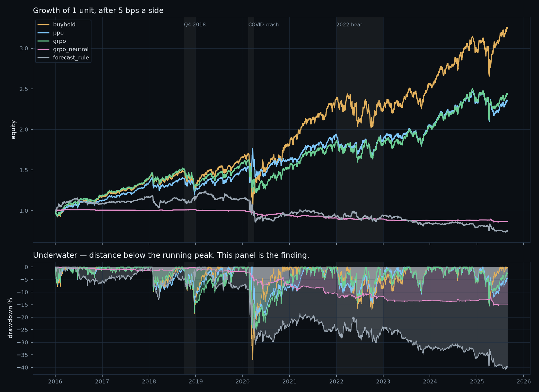Click the 2018 x-axis tick label
This screenshot has height=392, width=539.
pos(149,382)
